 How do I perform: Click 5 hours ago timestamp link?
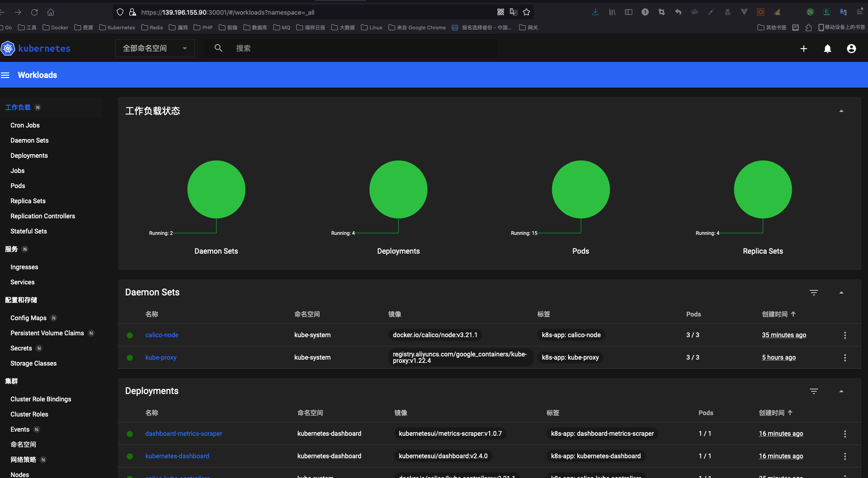779,358
